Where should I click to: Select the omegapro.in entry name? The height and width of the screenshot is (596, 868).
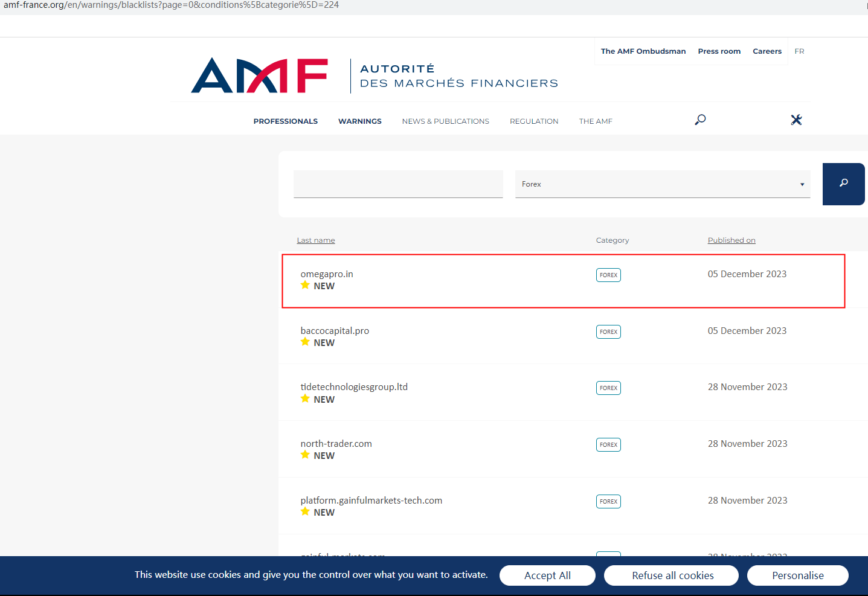pyautogui.click(x=327, y=274)
